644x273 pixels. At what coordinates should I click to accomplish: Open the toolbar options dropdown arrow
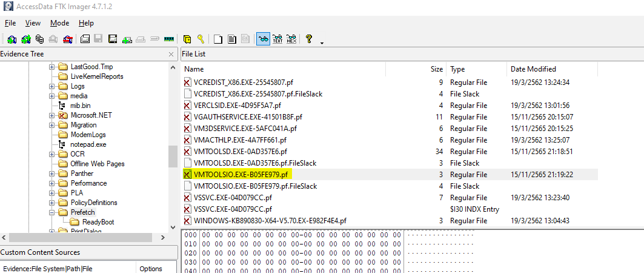322,42
